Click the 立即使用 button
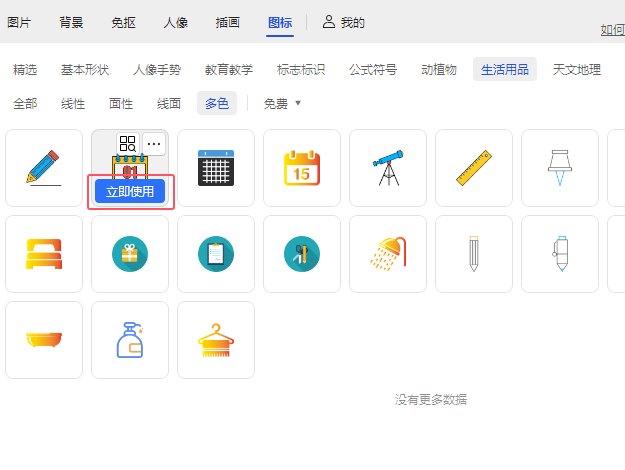Image resolution: width=625 pixels, height=470 pixels. (130, 192)
